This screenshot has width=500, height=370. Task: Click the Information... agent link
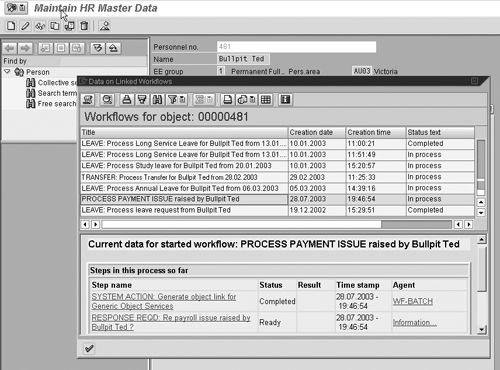[415, 322]
